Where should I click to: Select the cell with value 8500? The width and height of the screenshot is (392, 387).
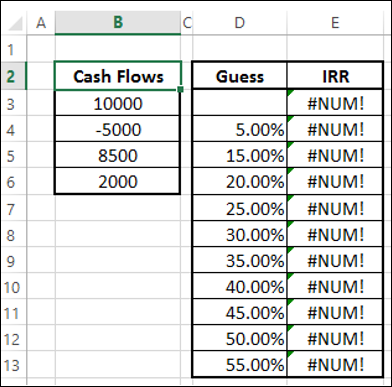coord(117,155)
